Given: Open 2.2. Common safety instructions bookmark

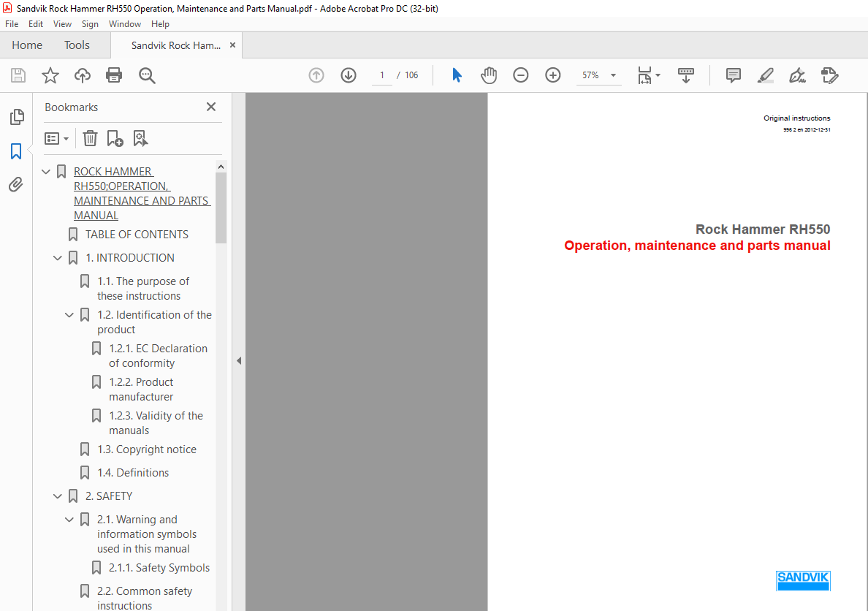Looking at the screenshot, I should tap(145, 599).
